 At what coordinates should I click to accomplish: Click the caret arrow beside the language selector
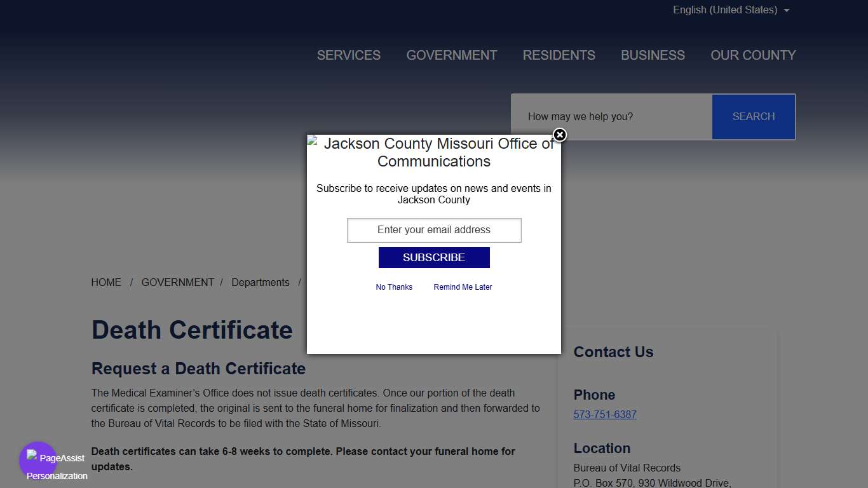tap(787, 10)
